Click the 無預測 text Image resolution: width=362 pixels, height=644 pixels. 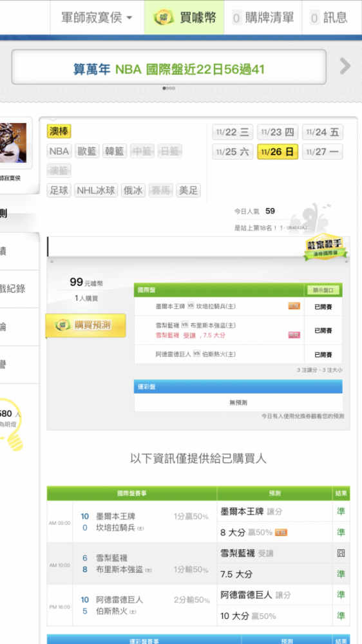(238, 403)
